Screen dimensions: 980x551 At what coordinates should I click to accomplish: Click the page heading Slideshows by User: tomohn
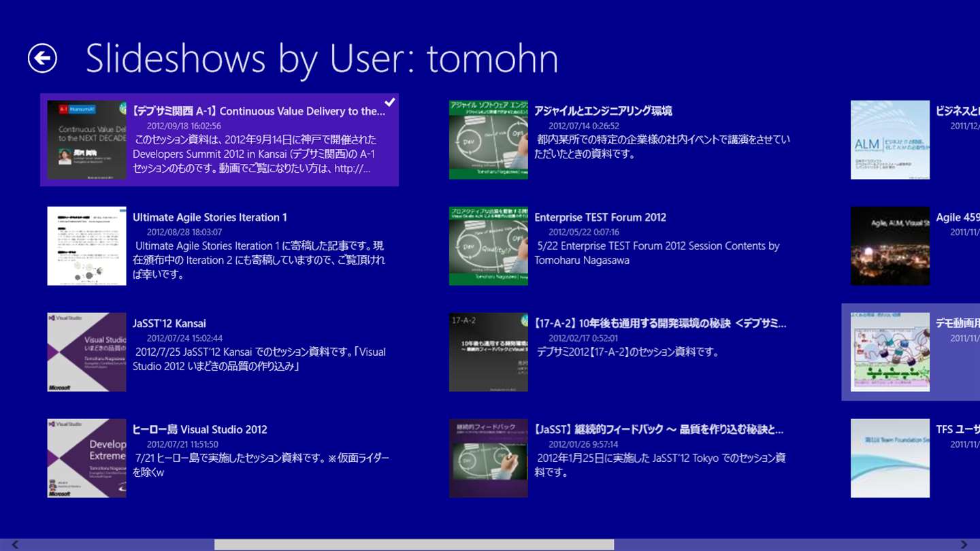(x=322, y=59)
